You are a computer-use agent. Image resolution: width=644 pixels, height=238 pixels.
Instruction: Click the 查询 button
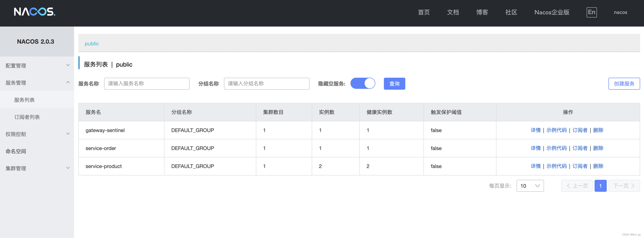pos(394,83)
